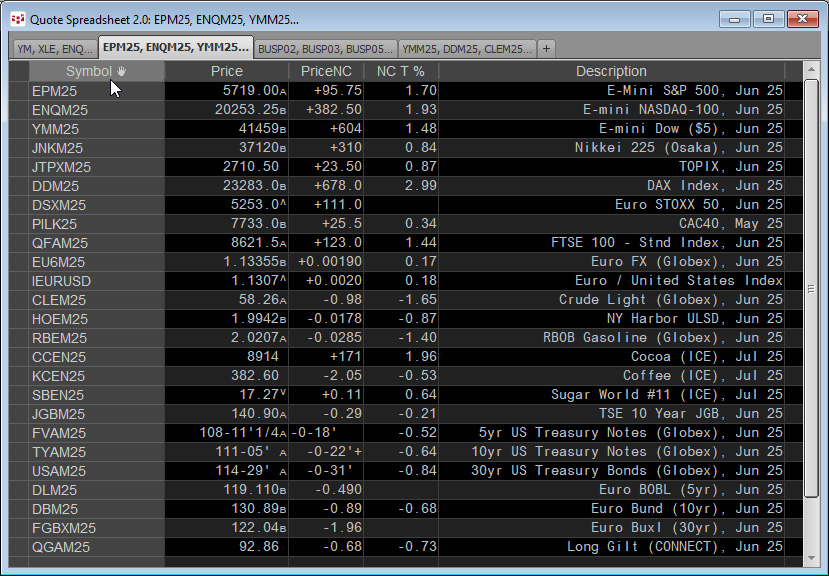This screenshot has width=829, height=576.
Task: Minimize the Quote Spreadsheet window
Action: 734,20
